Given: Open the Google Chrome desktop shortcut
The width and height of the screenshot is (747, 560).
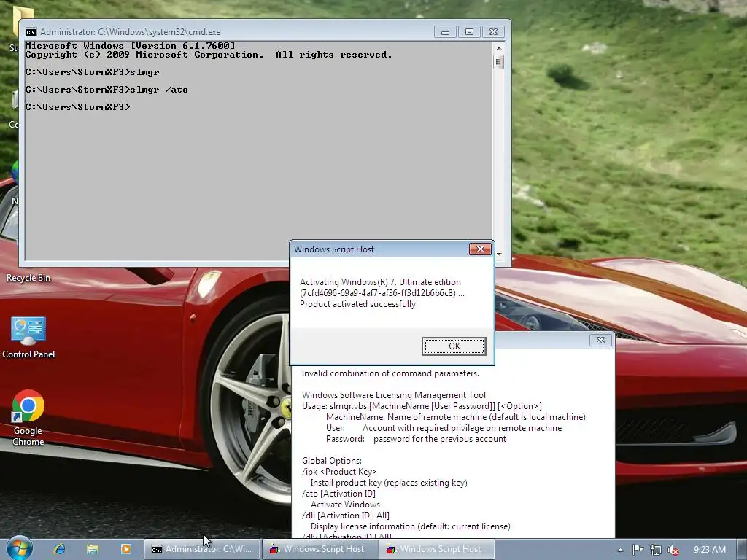Looking at the screenshot, I should (28, 418).
